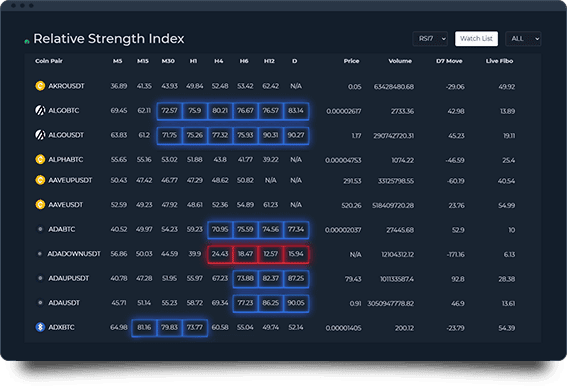Open the ALGOUSDT pair name
Screen dimensions: 567x386
66,135
